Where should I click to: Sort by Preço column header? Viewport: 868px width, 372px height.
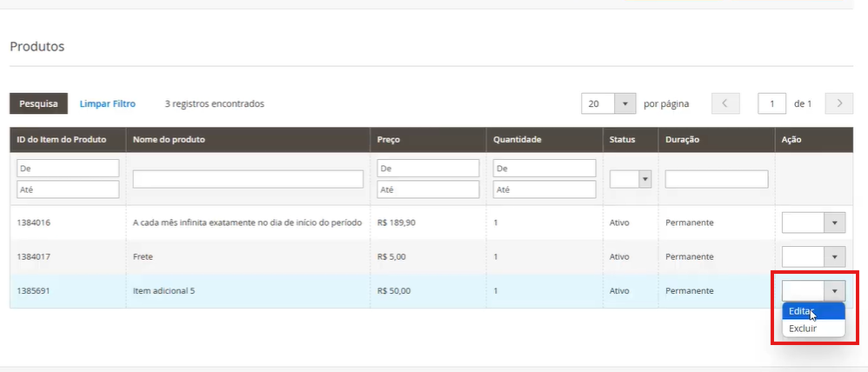coord(389,139)
